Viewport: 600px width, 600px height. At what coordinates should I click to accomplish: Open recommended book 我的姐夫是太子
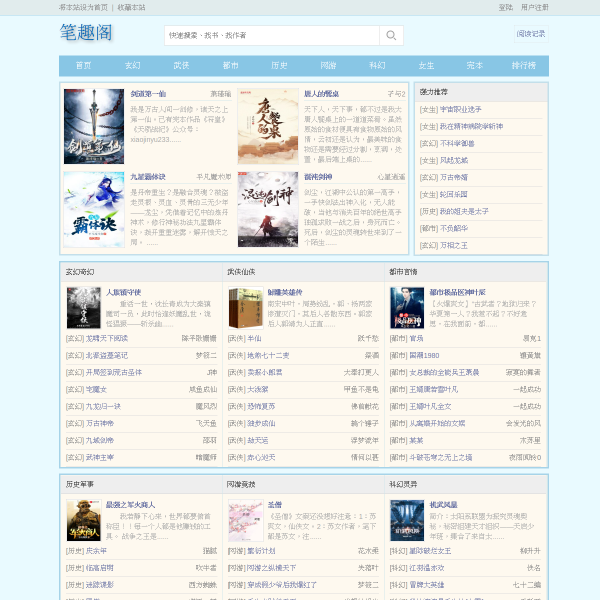464,211
